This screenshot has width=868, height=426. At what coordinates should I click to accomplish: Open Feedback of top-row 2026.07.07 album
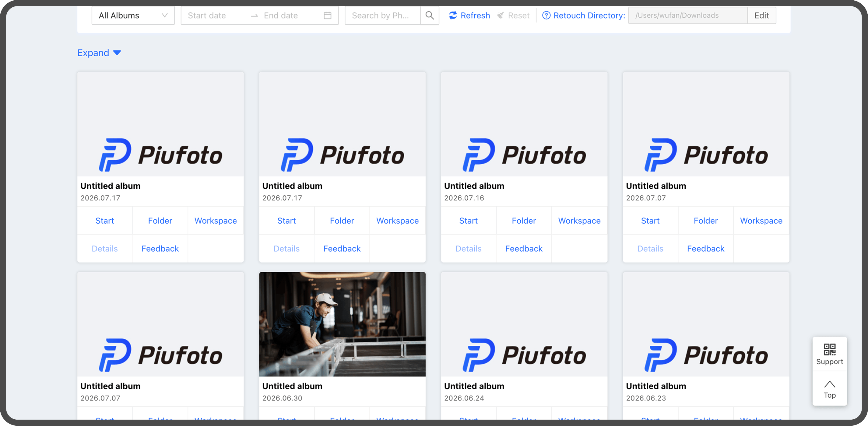point(706,249)
